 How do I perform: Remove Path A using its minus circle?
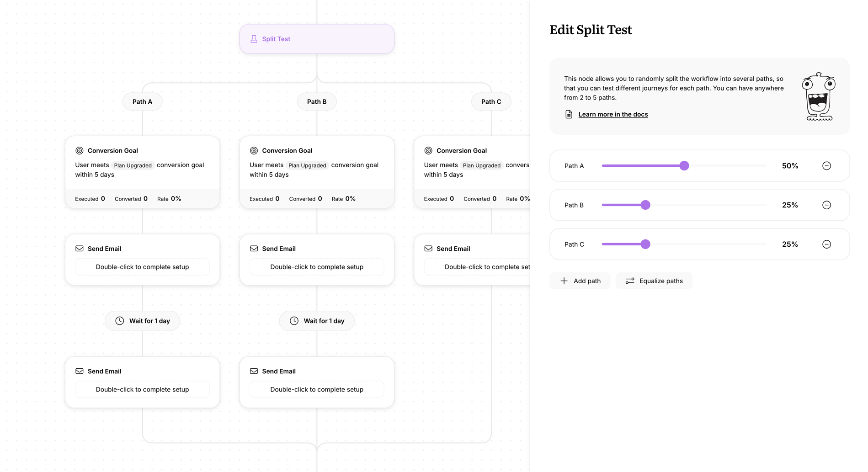[826, 165]
